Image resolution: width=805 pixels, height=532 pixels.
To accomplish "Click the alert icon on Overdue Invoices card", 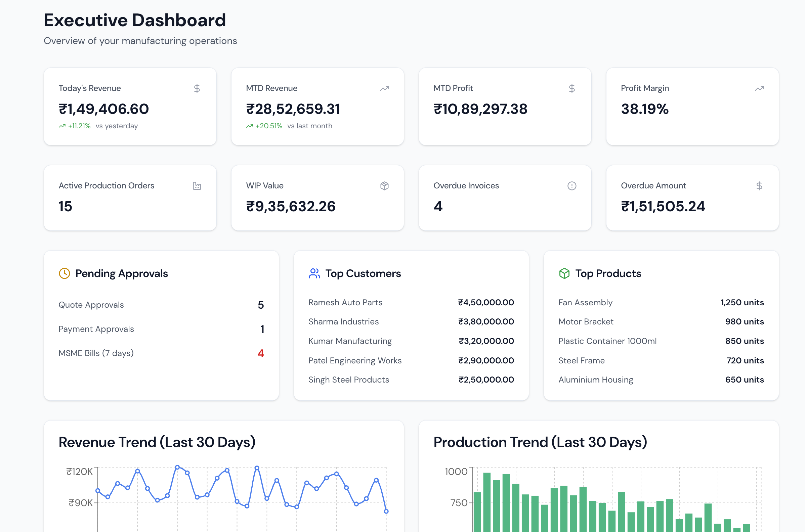I will pyautogui.click(x=572, y=186).
